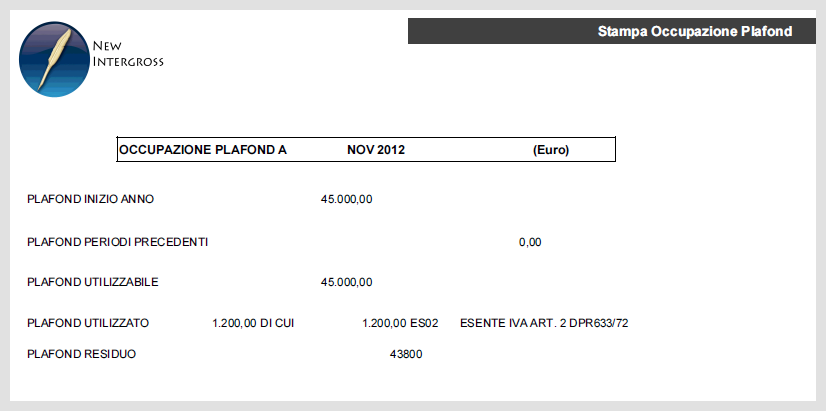Viewport: 826px width, 411px height.
Task: Click the 45.000,00 value beside Inizio Anno
Action: [x=347, y=200]
